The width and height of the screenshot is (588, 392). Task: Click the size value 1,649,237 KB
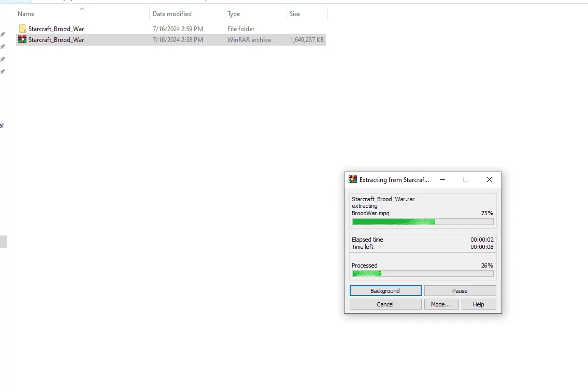coord(307,40)
